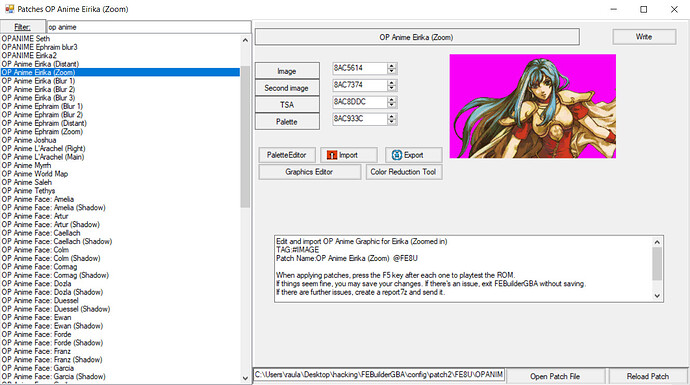Image resolution: width=690 pixels, height=385 pixels.
Task: Click the Palette button
Action: point(287,121)
